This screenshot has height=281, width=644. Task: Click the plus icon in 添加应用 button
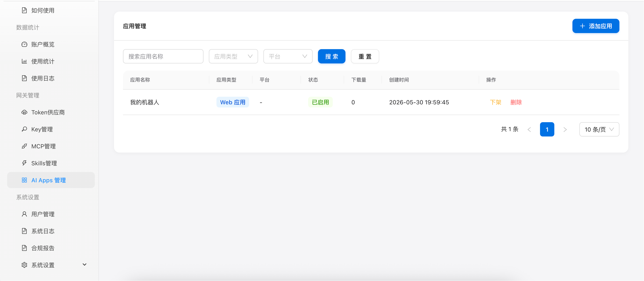click(583, 26)
